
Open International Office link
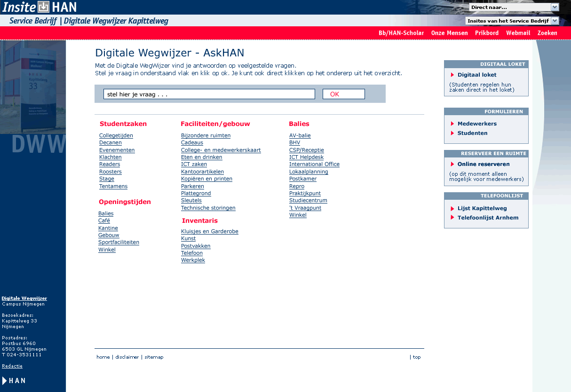314,165
